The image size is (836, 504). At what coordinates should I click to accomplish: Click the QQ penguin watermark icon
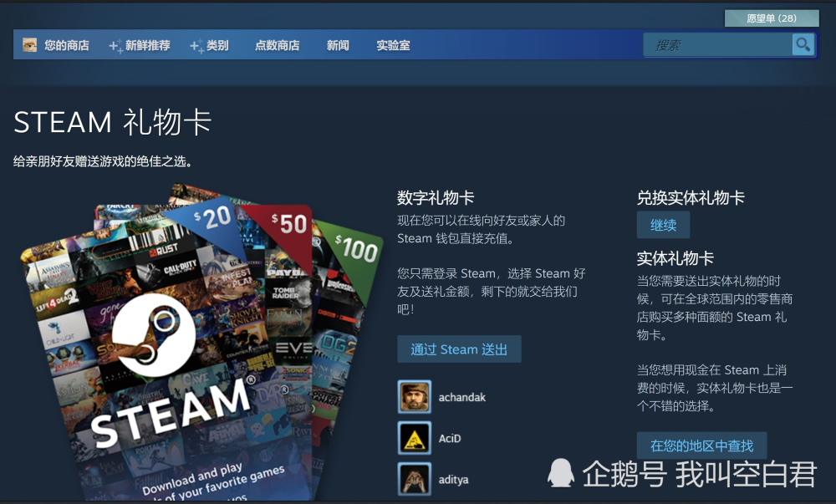(562, 473)
